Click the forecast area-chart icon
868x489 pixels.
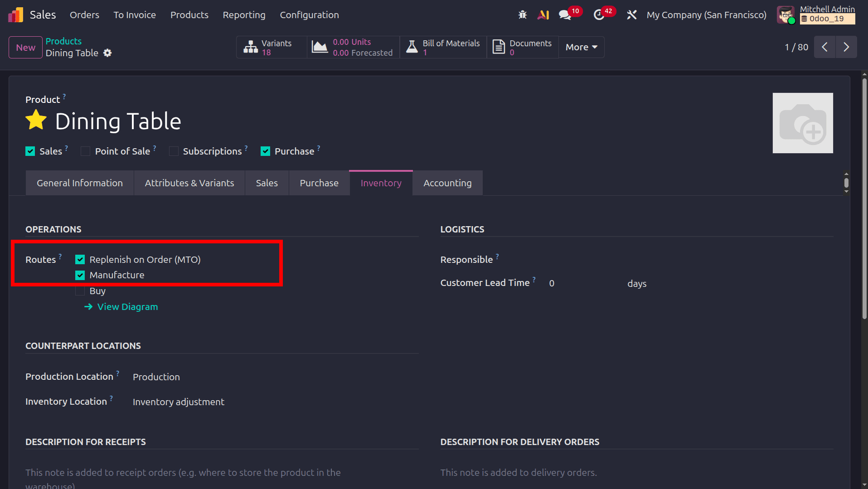pos(320,47)
